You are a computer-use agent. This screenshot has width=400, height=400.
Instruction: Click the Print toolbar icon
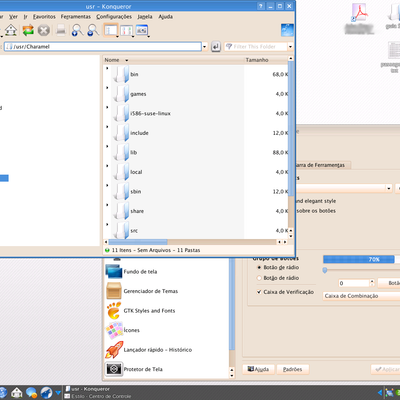click(x=60, y=30)
